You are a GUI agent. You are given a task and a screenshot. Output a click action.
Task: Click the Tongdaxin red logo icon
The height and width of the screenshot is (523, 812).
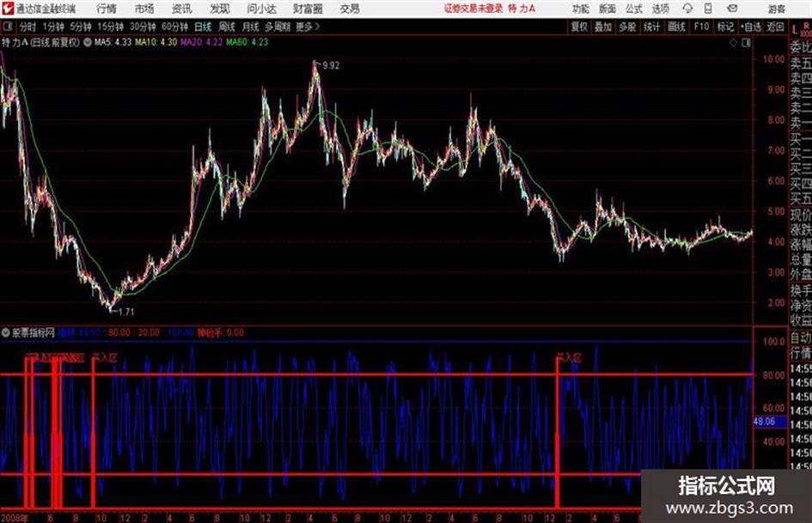7,9
